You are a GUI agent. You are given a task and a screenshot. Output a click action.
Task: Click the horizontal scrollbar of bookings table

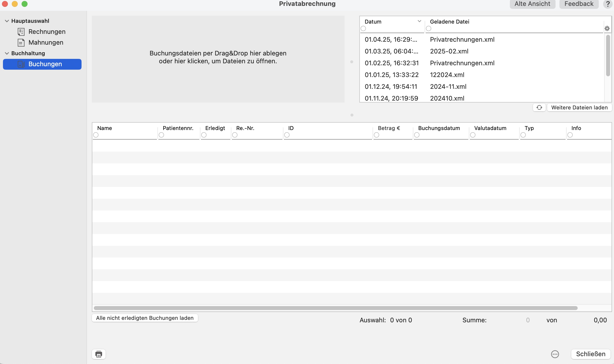click(x=335, y=308)
